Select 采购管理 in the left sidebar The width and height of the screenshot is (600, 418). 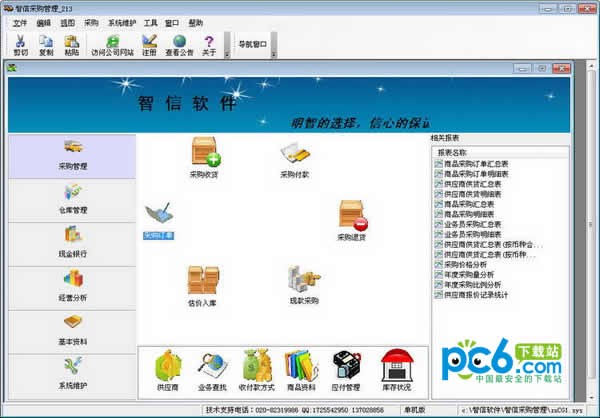72,156
